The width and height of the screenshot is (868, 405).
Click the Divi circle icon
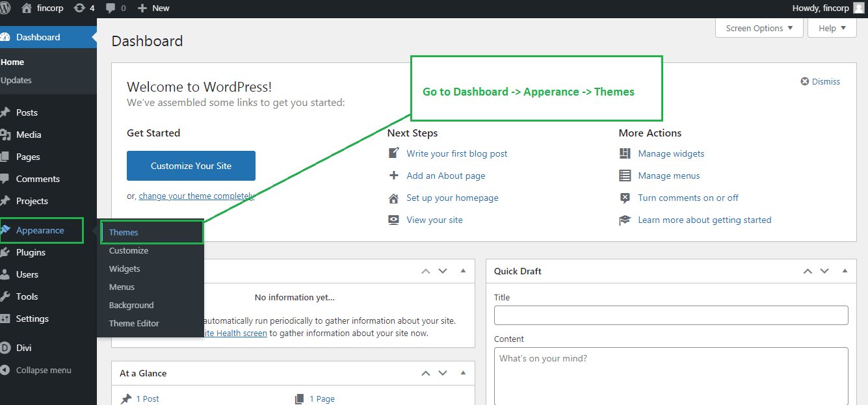click(x=5, y=348)
